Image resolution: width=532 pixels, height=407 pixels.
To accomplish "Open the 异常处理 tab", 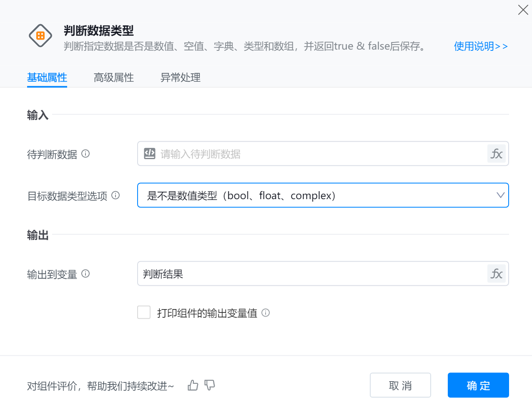I will [181, 77].
